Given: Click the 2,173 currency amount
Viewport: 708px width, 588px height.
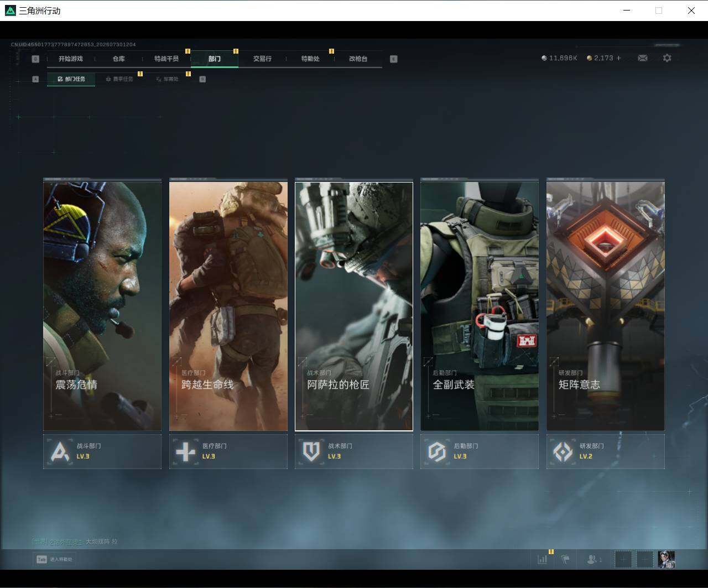Looking at the screenshot, I should point(603,58).
